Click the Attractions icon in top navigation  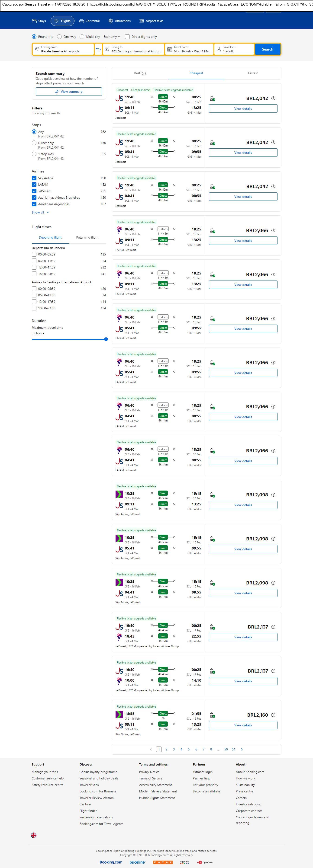coord(111,21)
